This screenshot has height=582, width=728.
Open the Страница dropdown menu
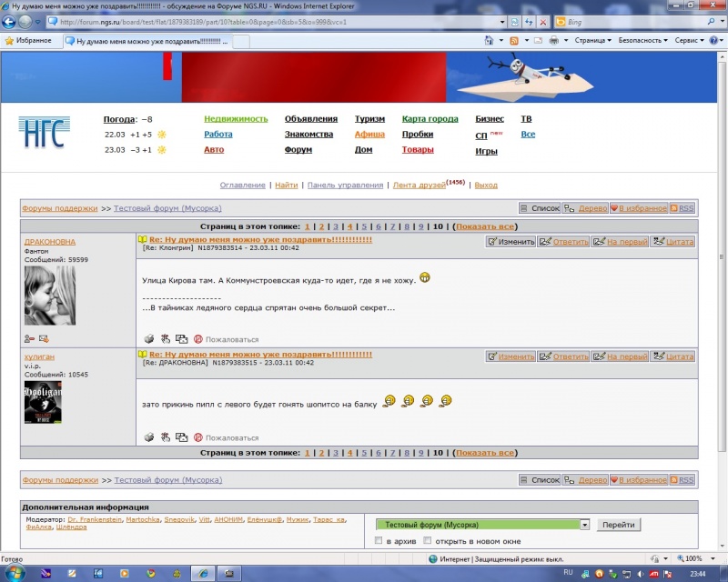[593, 41]
